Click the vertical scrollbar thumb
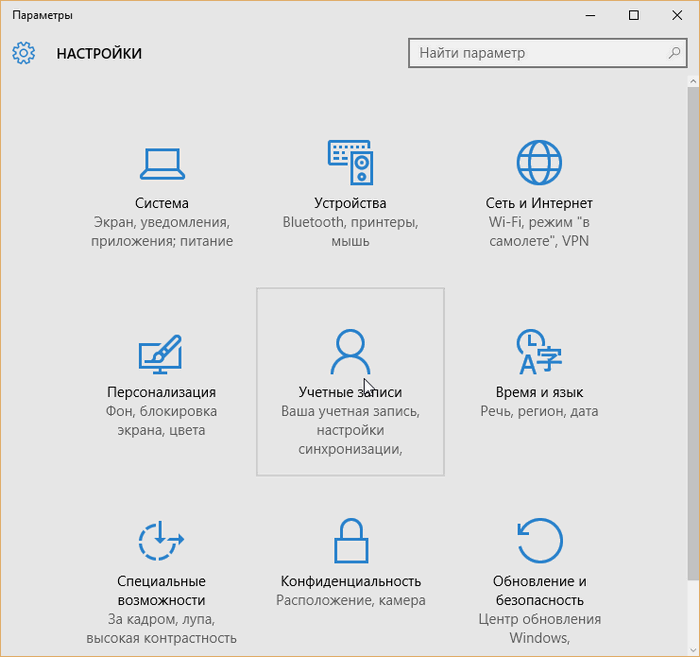 pos(693,330)
